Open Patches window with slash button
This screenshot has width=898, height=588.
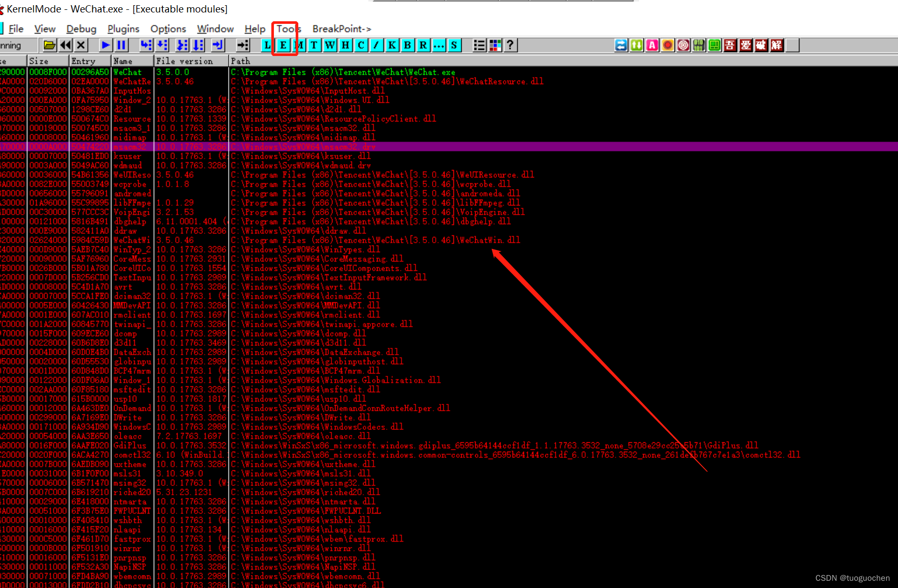(x=377, y=45)
